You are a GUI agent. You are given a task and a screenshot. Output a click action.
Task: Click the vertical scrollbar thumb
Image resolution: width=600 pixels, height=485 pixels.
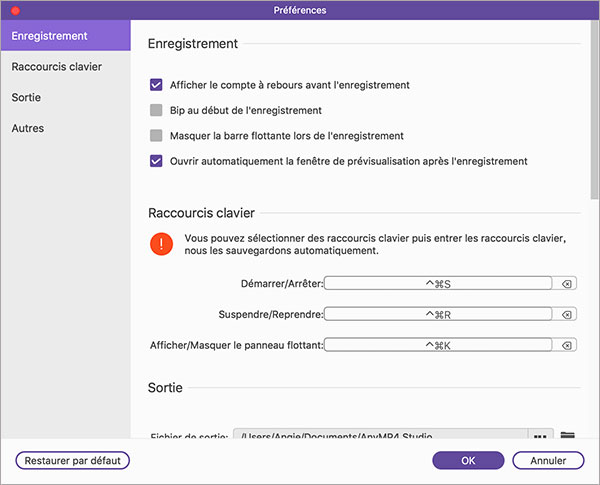click(595, 110)
